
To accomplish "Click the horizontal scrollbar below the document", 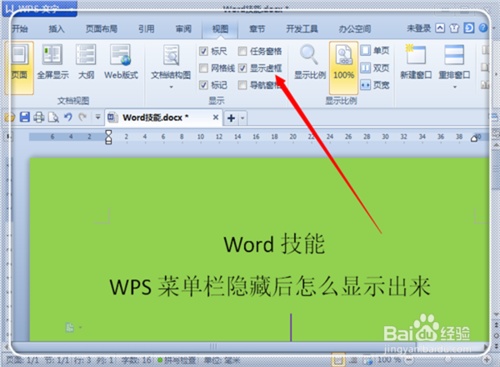I will click(213, 347).
